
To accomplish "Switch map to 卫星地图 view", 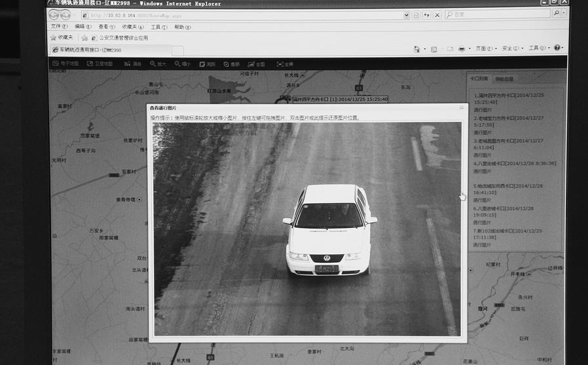I will 100,64.
